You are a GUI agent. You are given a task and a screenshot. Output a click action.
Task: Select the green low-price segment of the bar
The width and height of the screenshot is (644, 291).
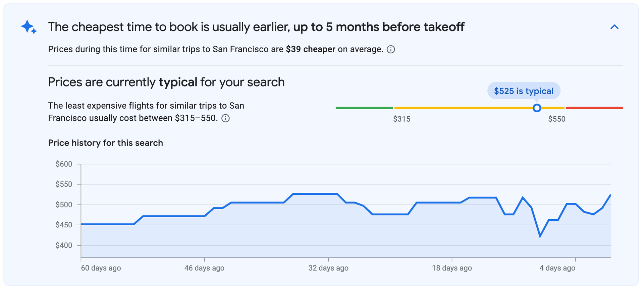[x=364, y=108]
